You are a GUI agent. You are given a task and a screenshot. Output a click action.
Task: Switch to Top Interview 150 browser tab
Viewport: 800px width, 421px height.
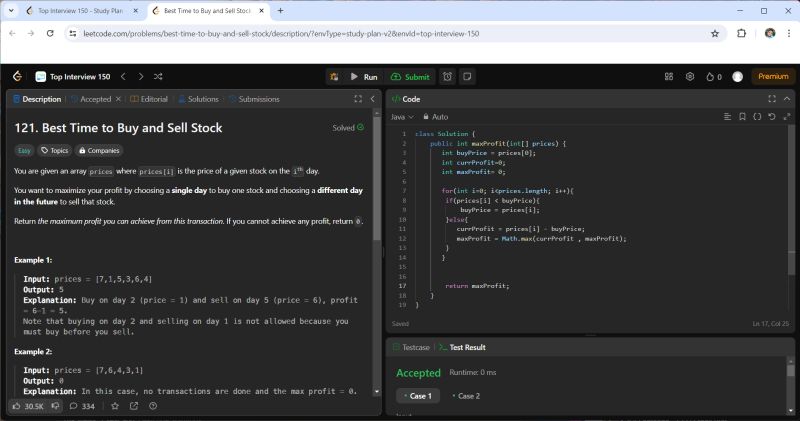click(x=82, y=11)
